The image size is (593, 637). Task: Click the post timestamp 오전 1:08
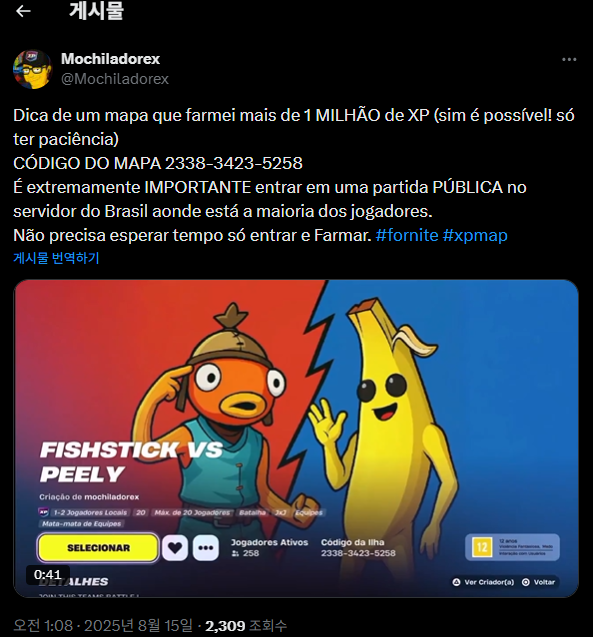click(x=43, y=626)
